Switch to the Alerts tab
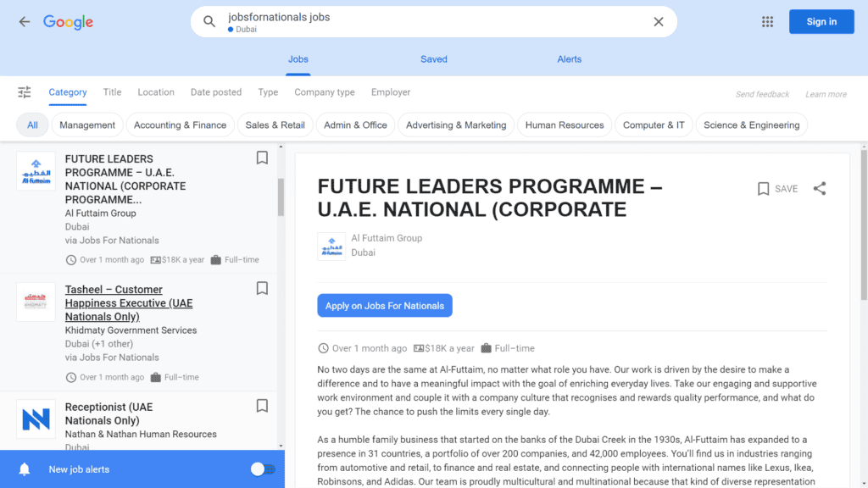The image size is (868, 488). click(569, 59)
